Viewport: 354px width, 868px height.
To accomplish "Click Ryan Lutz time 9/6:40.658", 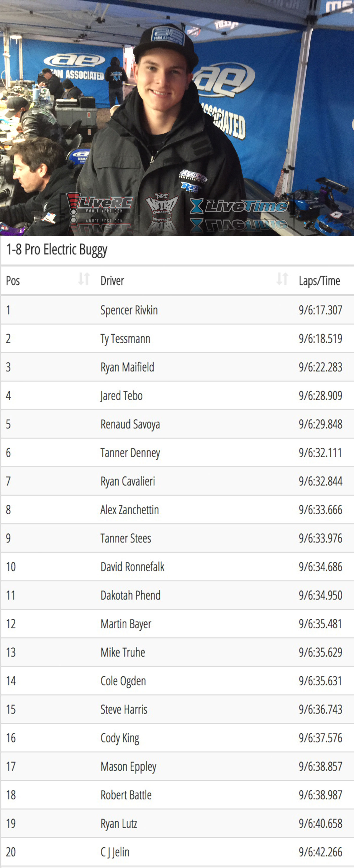I will pos(320,823).
